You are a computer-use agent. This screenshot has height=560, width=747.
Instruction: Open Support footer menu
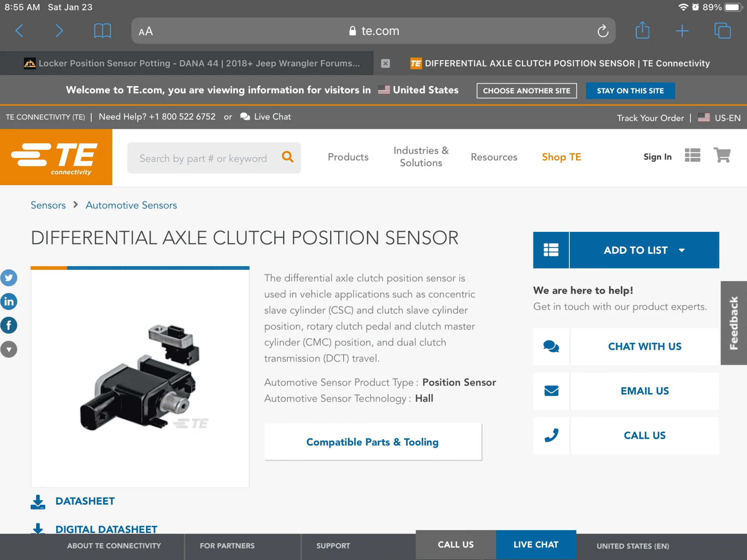(x=333, y=546)
